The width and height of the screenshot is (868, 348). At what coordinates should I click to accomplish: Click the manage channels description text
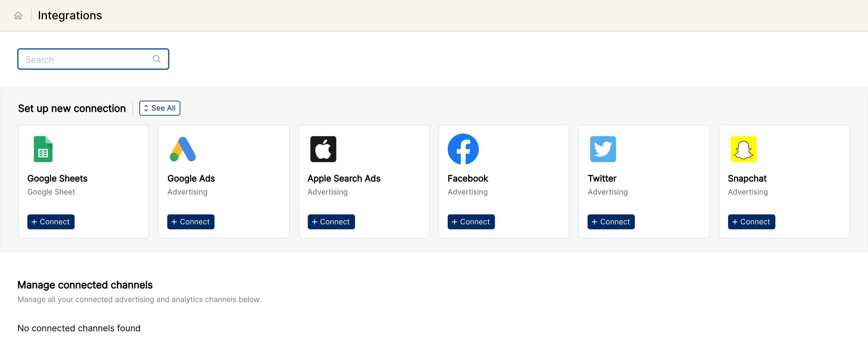tap(140, 300)
